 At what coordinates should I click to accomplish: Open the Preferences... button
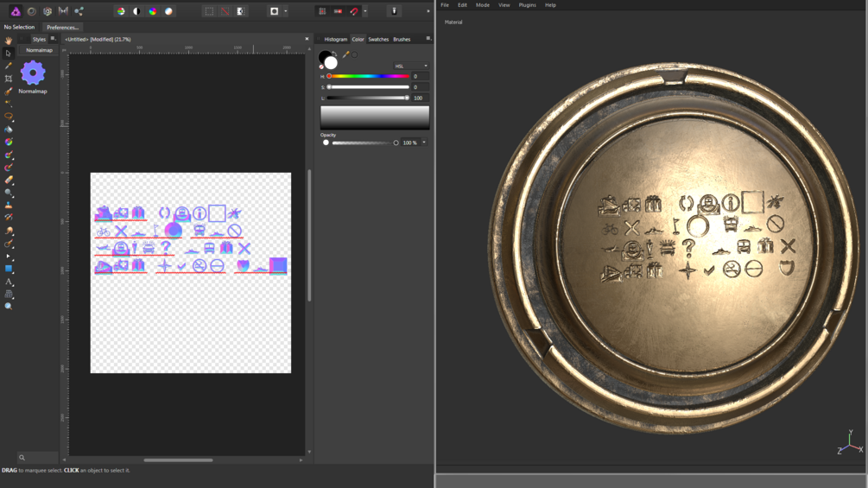62,27
